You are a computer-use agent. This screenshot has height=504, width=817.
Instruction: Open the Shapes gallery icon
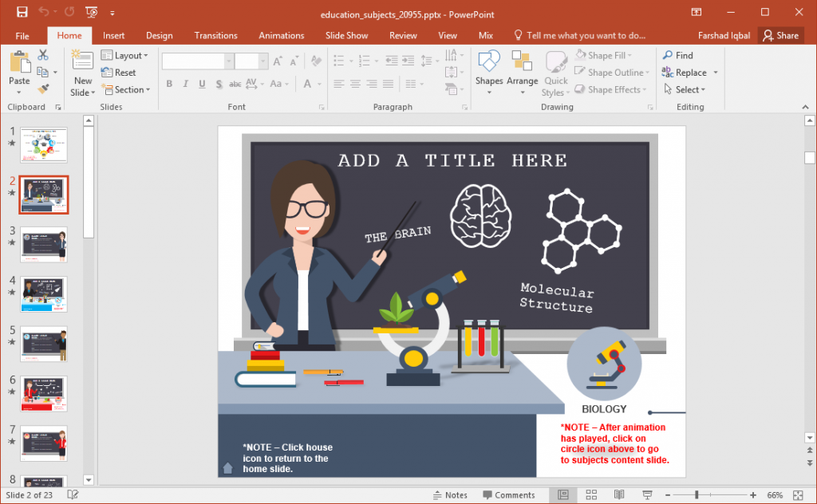point(489,61)
